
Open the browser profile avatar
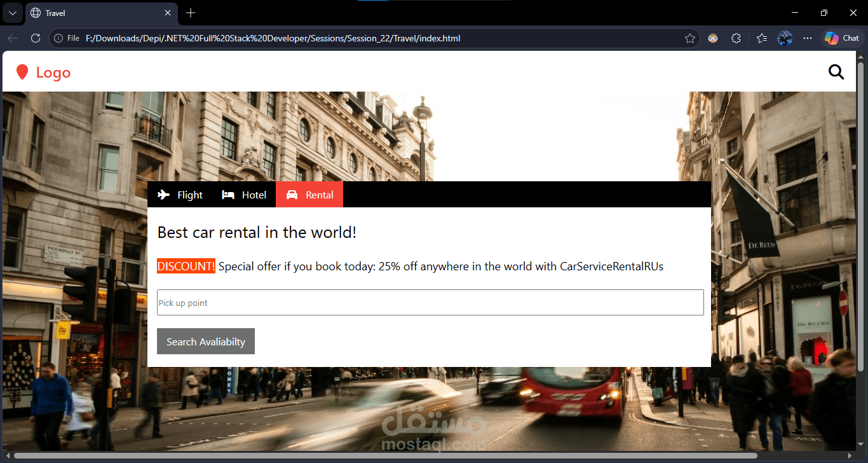(785, 38)
